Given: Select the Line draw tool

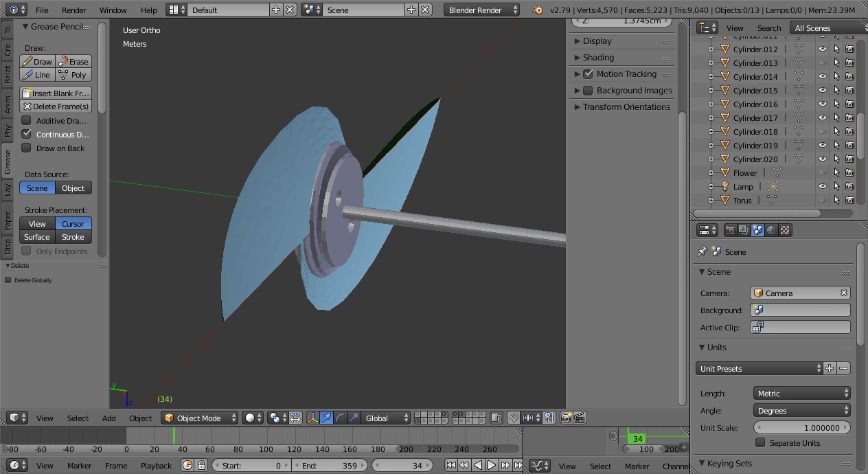Looking at the screenshot, I should 37,75.
